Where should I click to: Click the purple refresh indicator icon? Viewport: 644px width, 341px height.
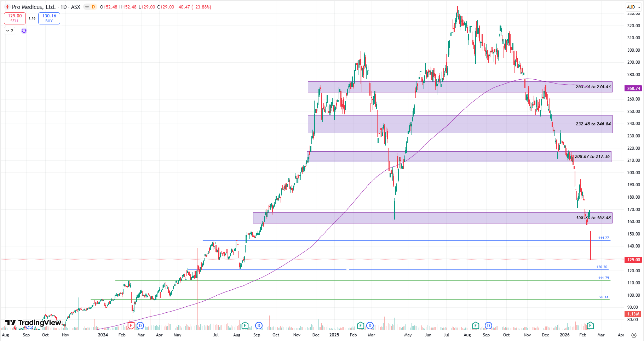coord(24,31)
